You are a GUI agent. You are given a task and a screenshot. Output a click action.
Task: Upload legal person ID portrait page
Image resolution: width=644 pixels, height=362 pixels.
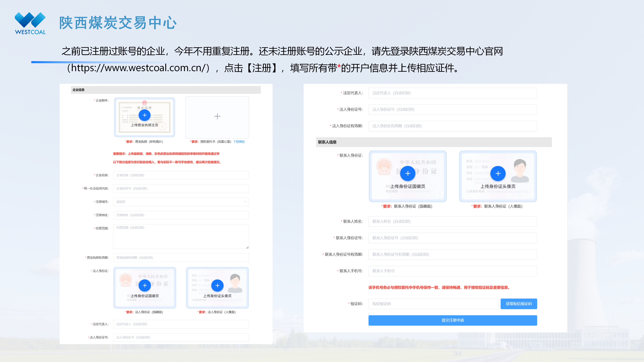(x=217, y=286)
